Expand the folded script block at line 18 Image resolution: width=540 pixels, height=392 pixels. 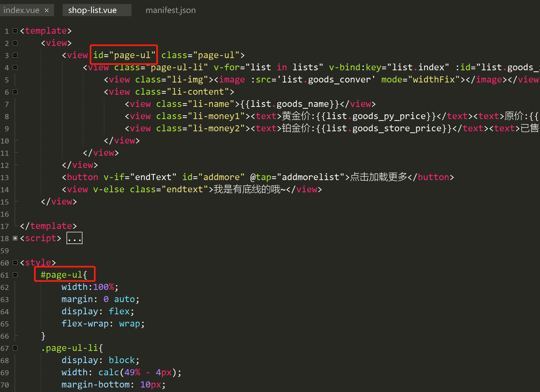(x=15, y=238)
